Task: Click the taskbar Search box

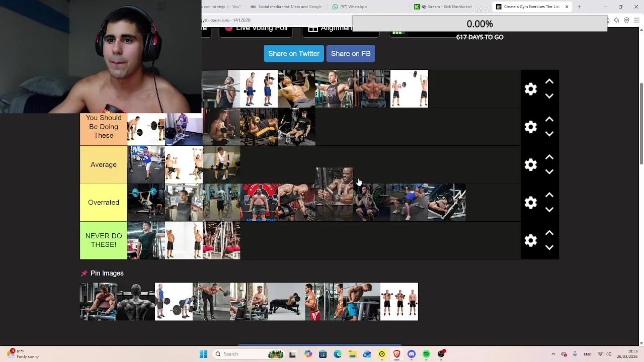Action: click(248, 354)
